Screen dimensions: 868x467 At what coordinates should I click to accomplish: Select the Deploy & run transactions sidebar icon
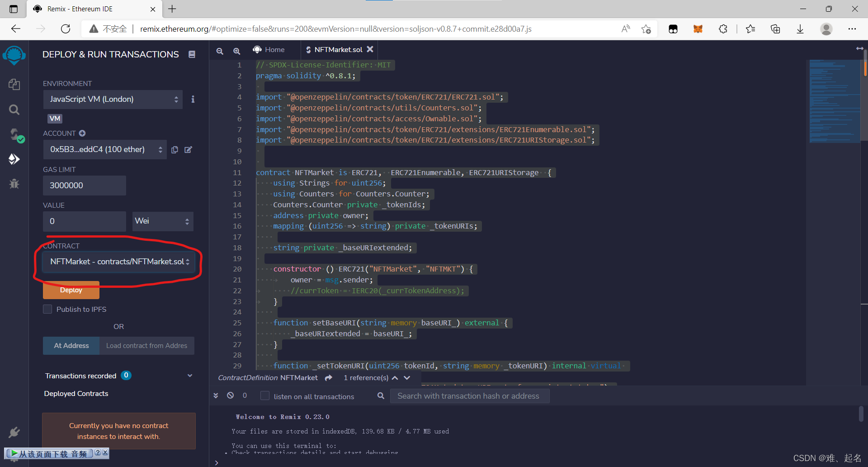(x=14, y=159)
